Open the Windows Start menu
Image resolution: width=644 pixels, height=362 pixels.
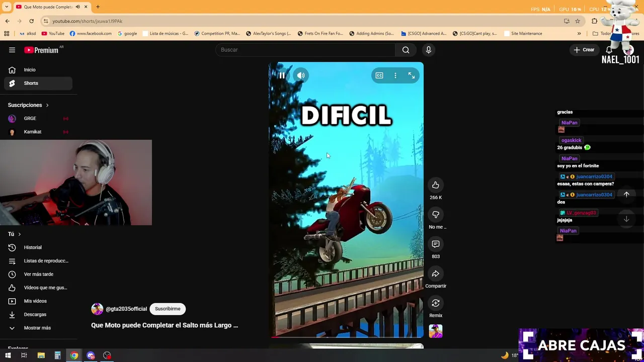(8, 355)
